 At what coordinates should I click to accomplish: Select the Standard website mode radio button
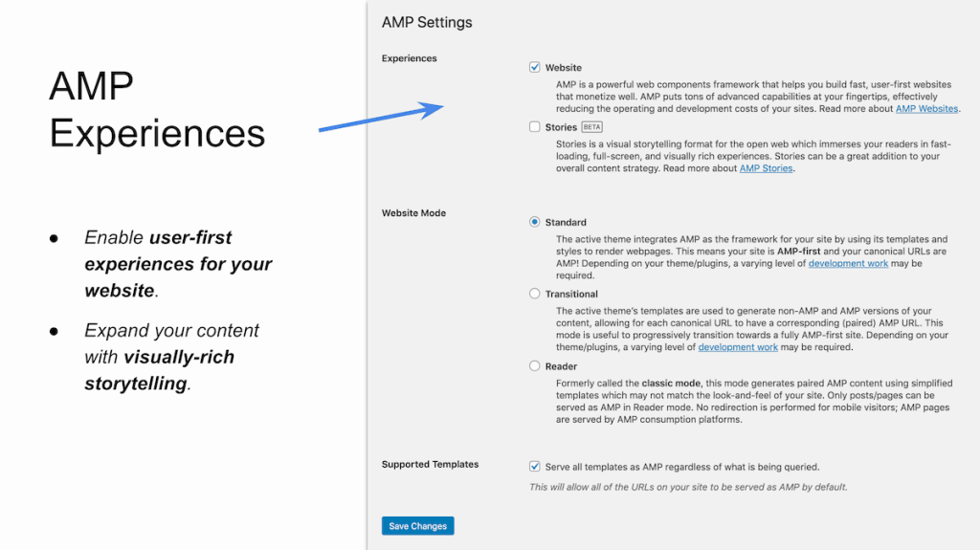pos(534,222)
